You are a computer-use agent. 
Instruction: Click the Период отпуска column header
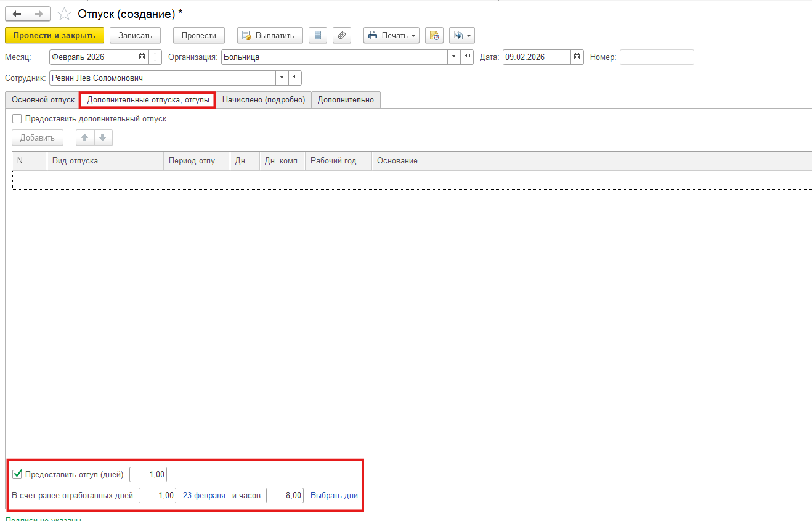[197, 161]
